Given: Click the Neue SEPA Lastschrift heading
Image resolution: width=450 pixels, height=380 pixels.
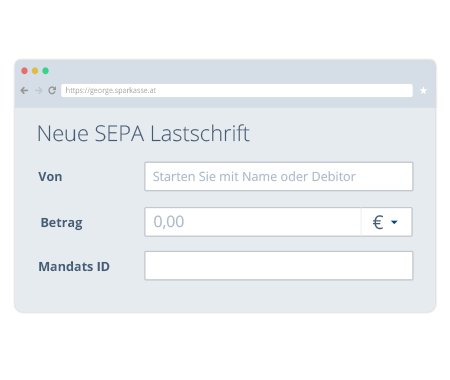Looking at the screenshot, I should (143, 133).
